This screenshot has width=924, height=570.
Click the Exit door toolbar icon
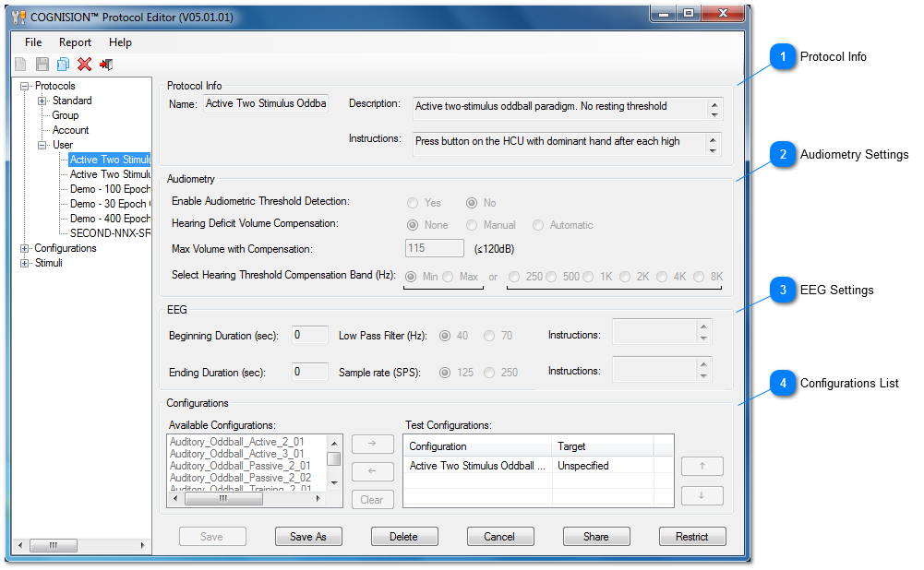coord(106,65)
